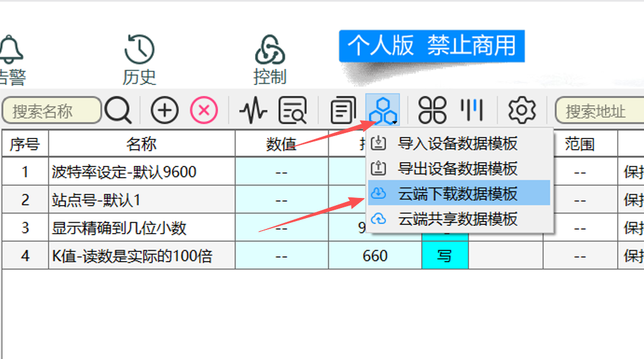Click the vertical bars column icon
The image size is (644, 359).
pyautogui.click(x=472, y=109)
